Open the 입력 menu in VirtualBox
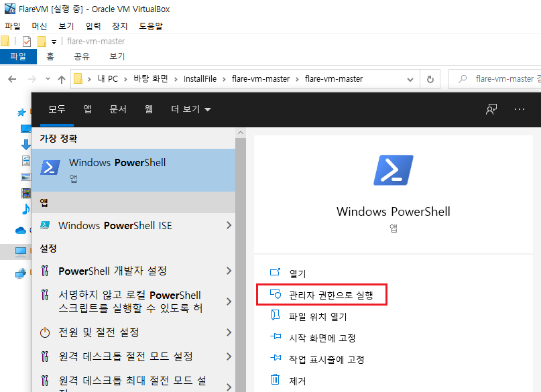Viewport: 541px width, 392px height. tap(93, 26)
